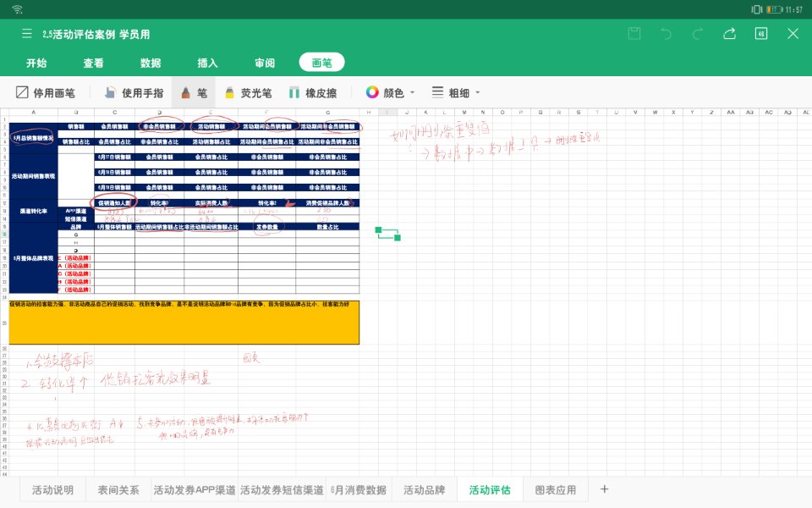Select column Z header
Screen dimensions: 812x508
pos(711,112)
